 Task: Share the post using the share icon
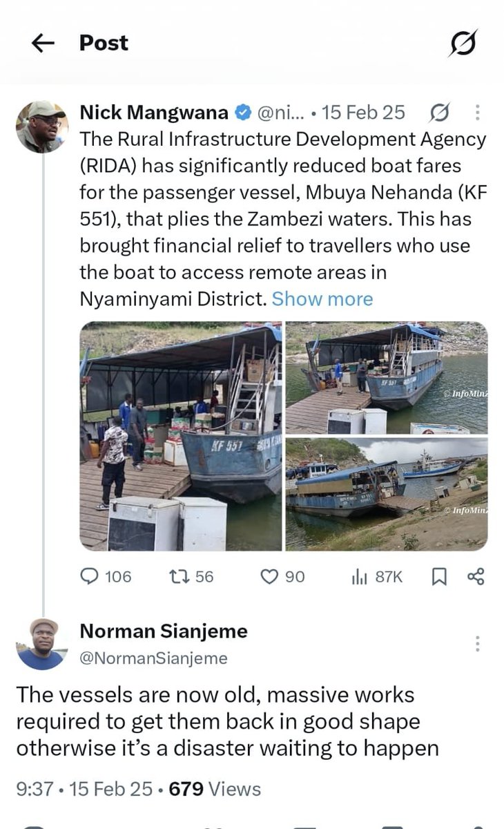[x=476, y=576]
